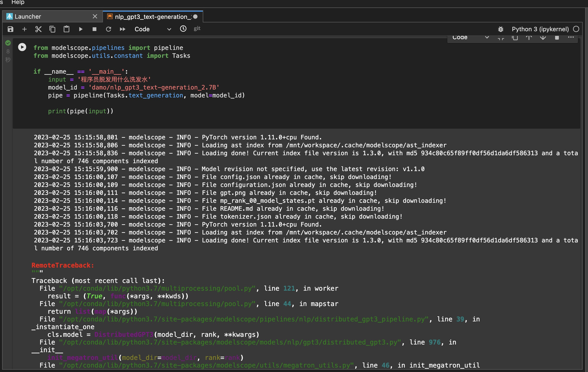This screenshot has width=588, height=372.
Task: Copy the selected cell from the toolbar
Action: tap(52, 29)
